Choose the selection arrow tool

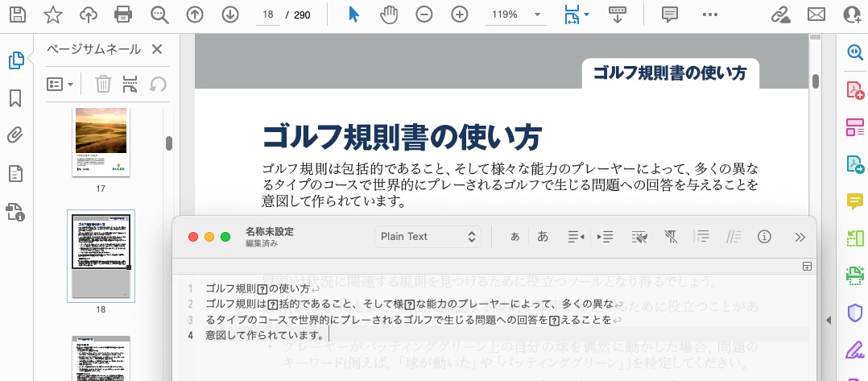(x=354, y=14)
